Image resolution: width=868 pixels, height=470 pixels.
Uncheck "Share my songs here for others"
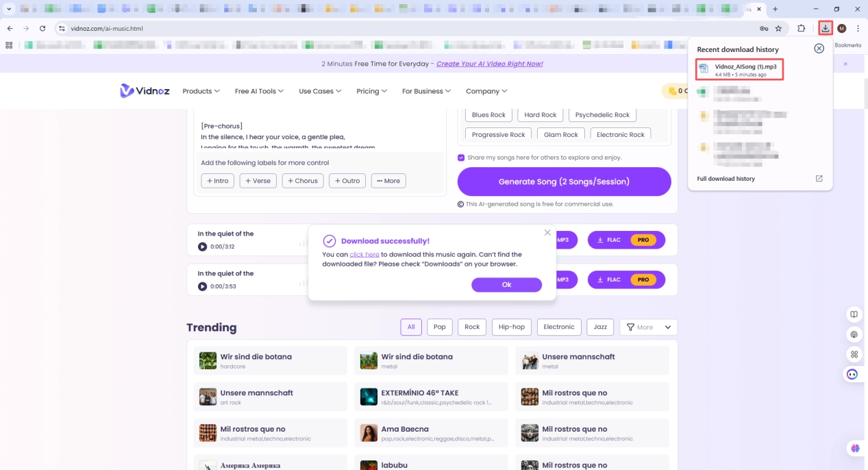tap(461, 157)
